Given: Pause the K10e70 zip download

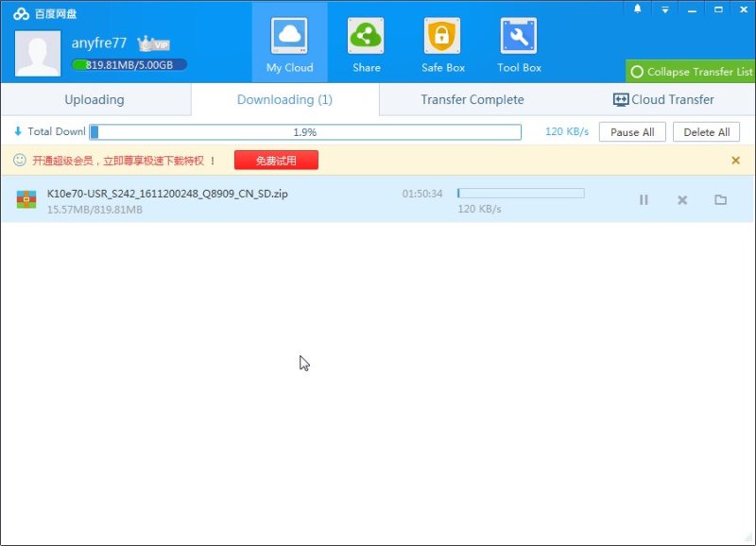Looking at the screenshot, I should [x=644, y=199].
